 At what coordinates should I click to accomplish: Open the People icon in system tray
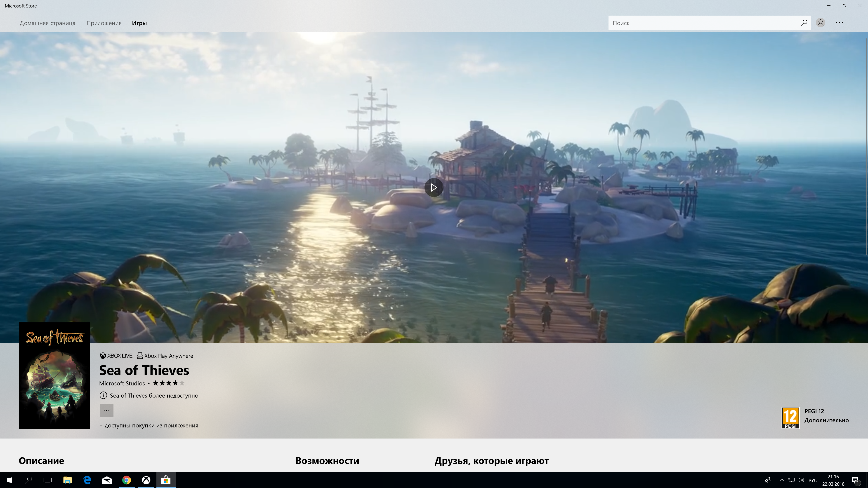click(x=768, y=480)
